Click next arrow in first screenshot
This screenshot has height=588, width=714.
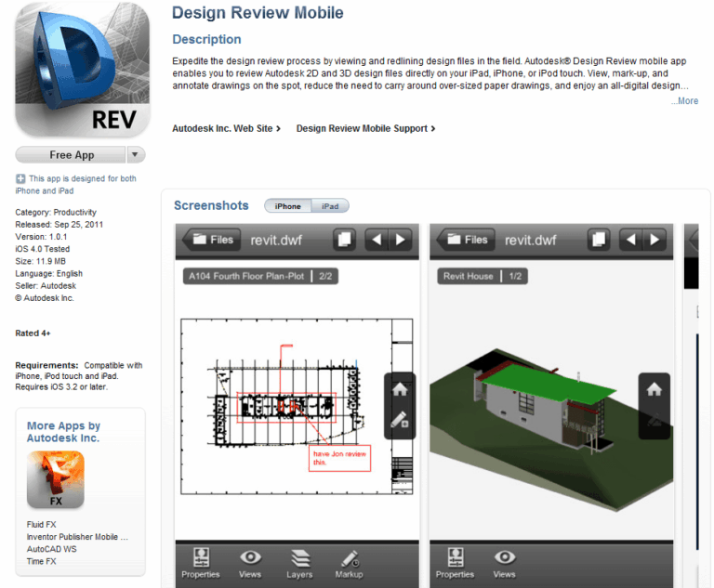click(x=401, y=240)
